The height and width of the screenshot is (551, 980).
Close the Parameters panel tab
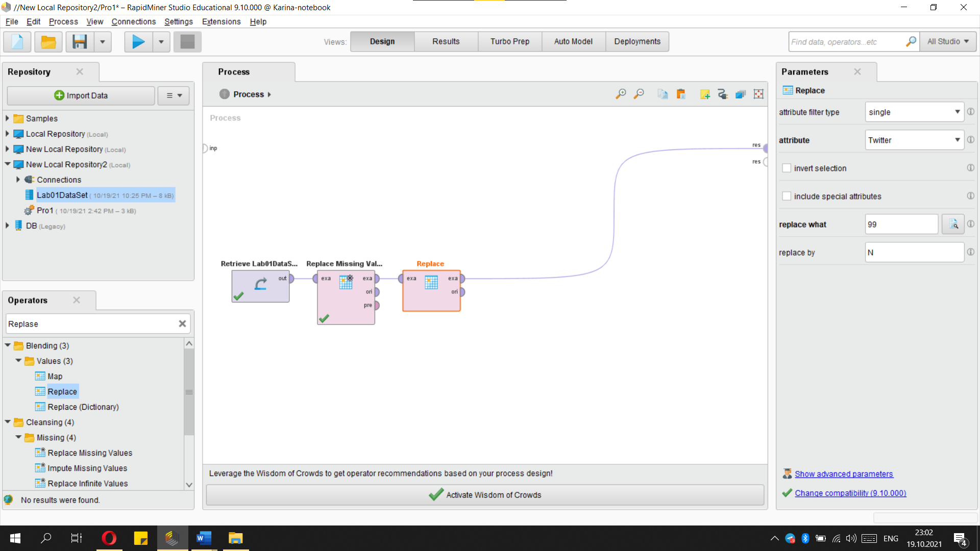[857, 71]
